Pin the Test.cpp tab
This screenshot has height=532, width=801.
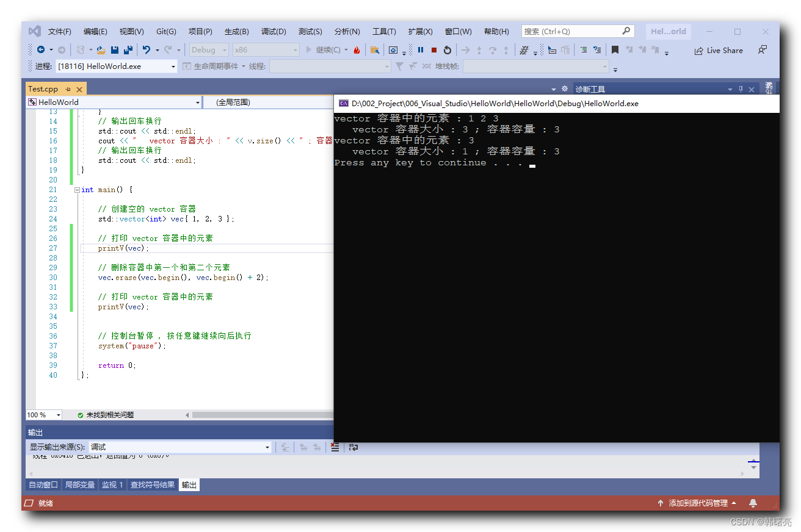pos(68,89)
